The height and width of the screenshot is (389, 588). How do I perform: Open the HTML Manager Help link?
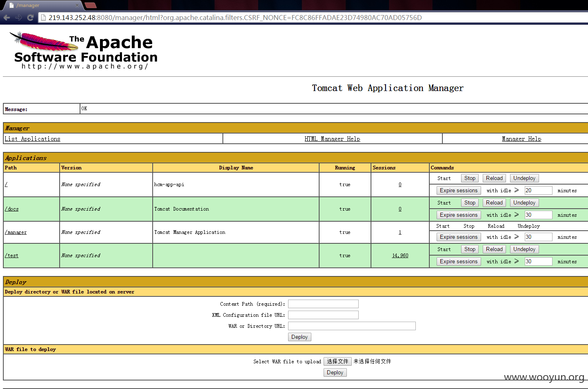(x=332, y=139)
